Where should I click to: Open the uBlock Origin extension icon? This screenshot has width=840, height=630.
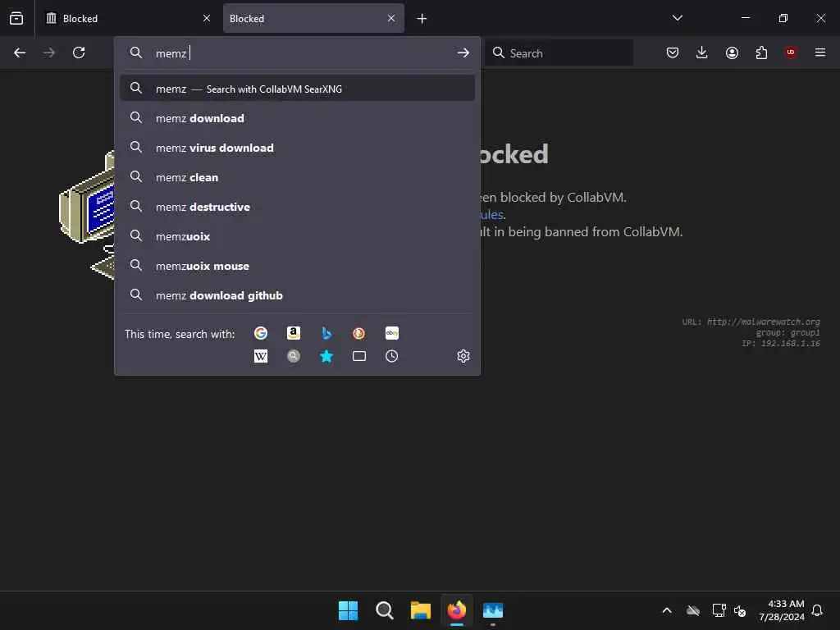click(791, 52)
